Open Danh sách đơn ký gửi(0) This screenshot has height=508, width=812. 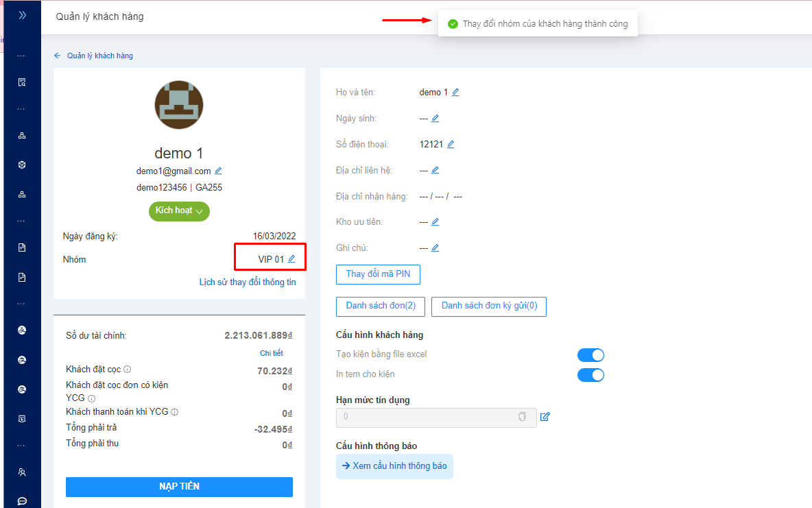click(488, 306)
